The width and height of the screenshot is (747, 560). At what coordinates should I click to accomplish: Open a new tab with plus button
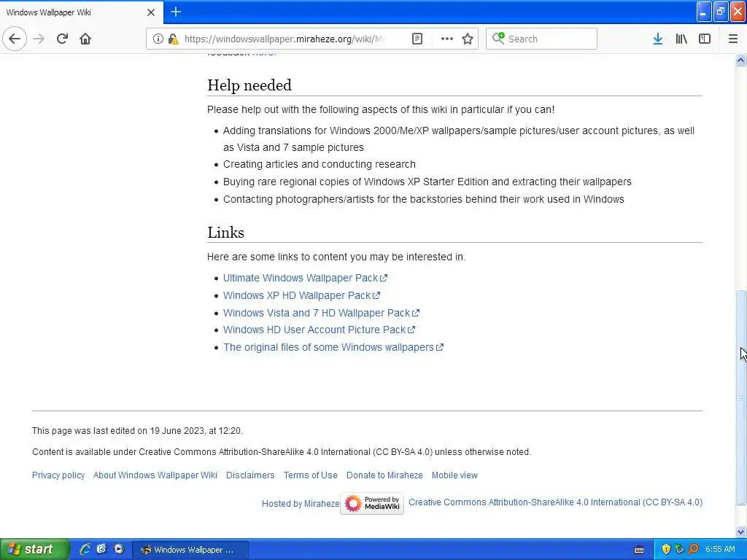tap(176, 12)
